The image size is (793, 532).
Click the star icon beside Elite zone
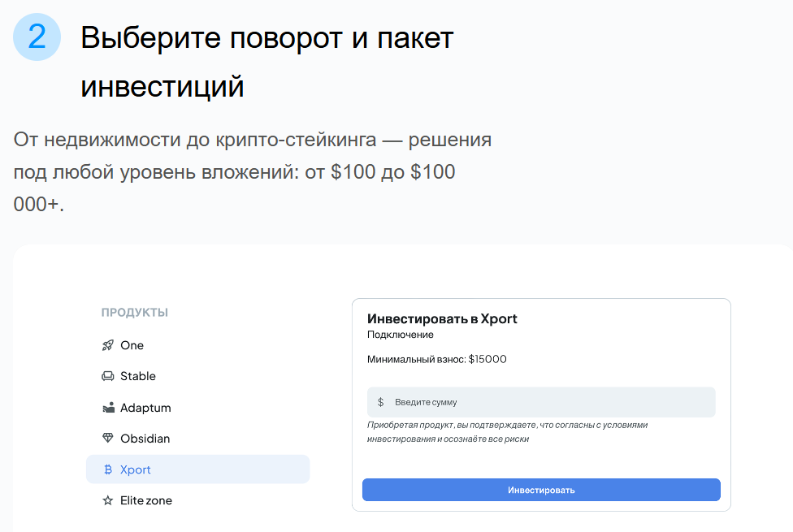coord(107,501)
